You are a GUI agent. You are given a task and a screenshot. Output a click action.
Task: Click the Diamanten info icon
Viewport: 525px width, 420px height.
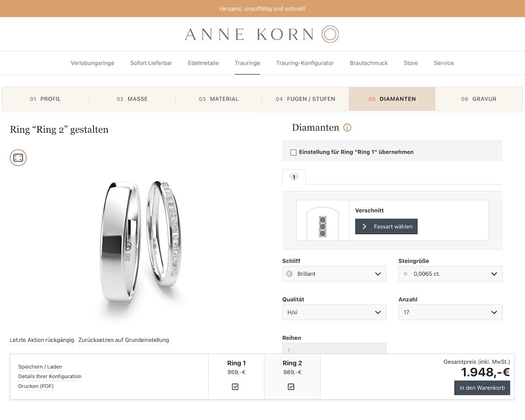tap(347, 128)
